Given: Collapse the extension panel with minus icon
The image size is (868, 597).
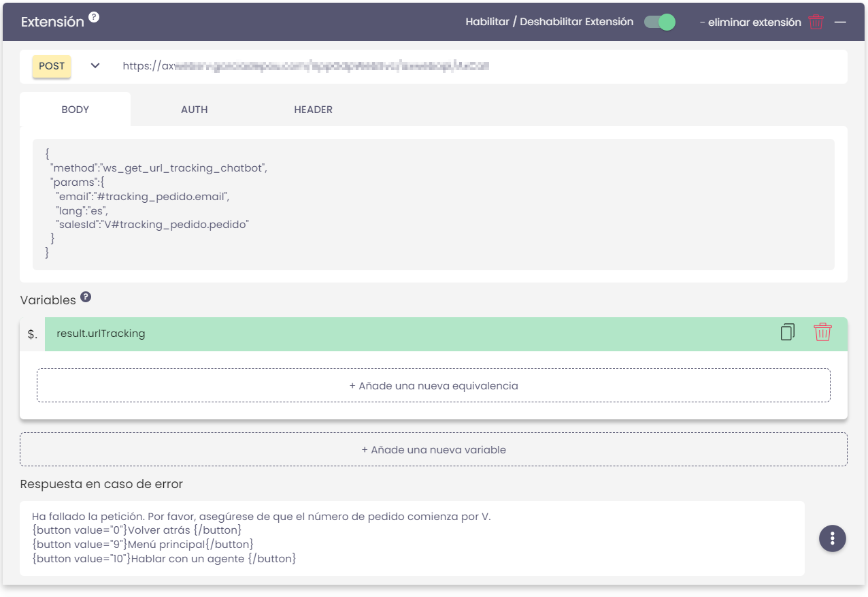Looking at the screenshot, I should point(840,22).
